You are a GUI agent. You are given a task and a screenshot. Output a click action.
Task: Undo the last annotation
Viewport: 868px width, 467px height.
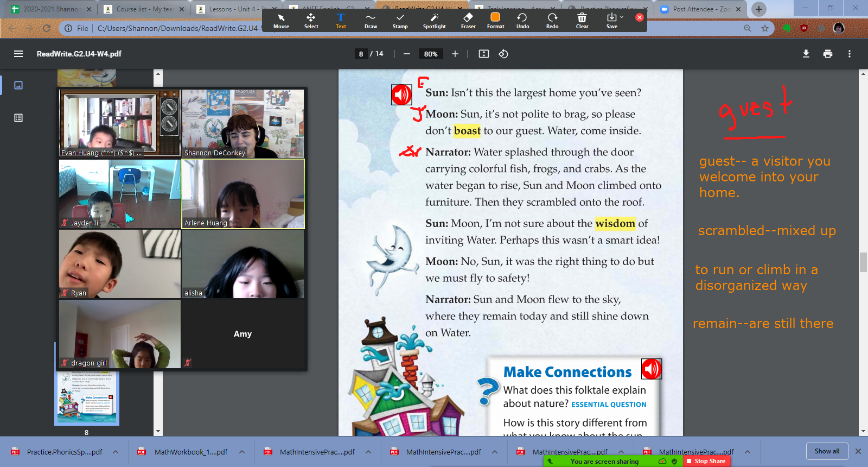pos(522,21)
